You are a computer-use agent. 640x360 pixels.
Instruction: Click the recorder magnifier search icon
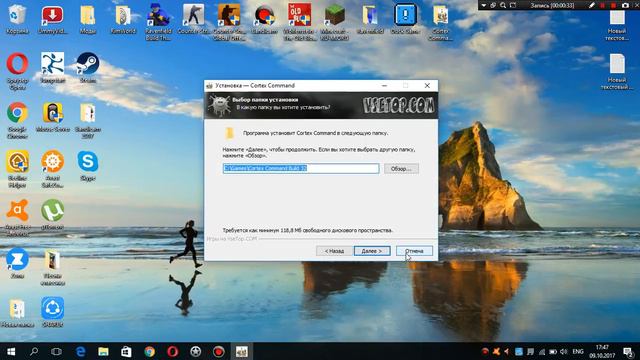point(503,5)
